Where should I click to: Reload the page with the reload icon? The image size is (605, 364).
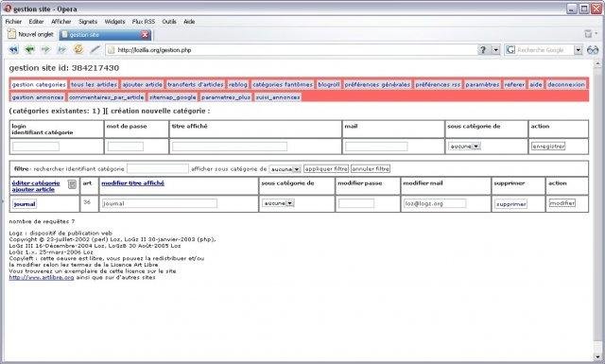[78, 49]
